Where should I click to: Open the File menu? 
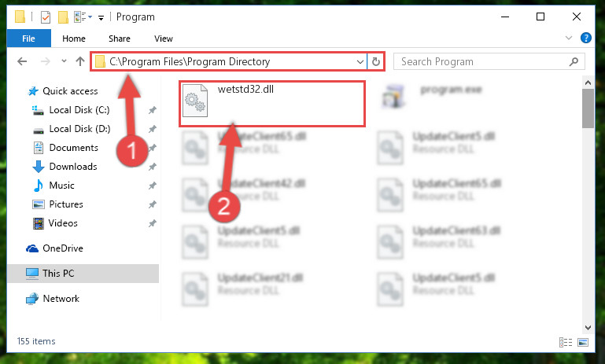pyautogui.click(x=28, y=39)
